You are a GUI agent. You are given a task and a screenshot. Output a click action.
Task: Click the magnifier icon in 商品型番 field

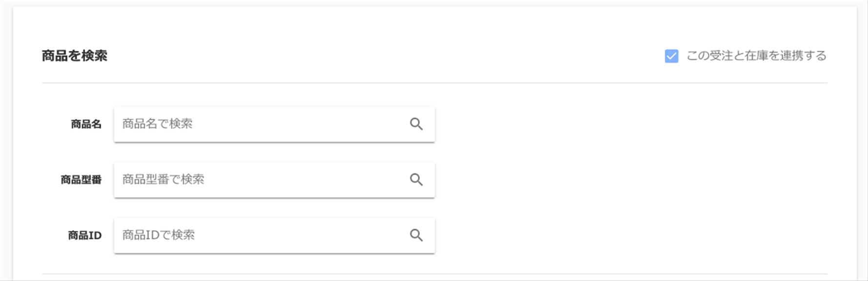click(x=416, y=180)
